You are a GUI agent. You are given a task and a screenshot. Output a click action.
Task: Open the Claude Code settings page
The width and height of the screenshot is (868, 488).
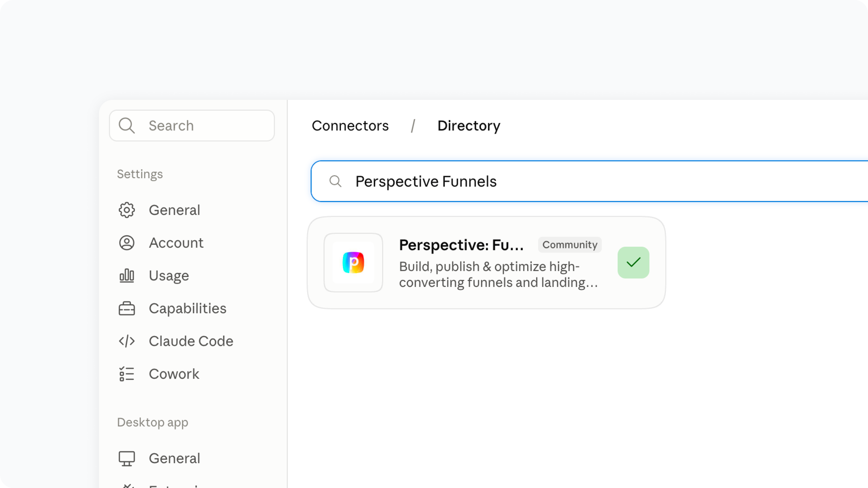coord(191,341)
